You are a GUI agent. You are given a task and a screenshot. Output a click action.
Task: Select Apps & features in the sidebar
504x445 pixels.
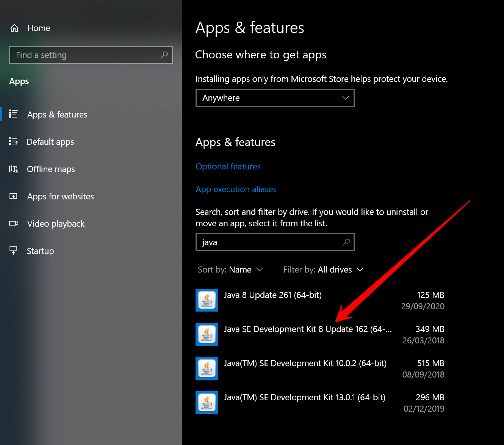[57, 114]
